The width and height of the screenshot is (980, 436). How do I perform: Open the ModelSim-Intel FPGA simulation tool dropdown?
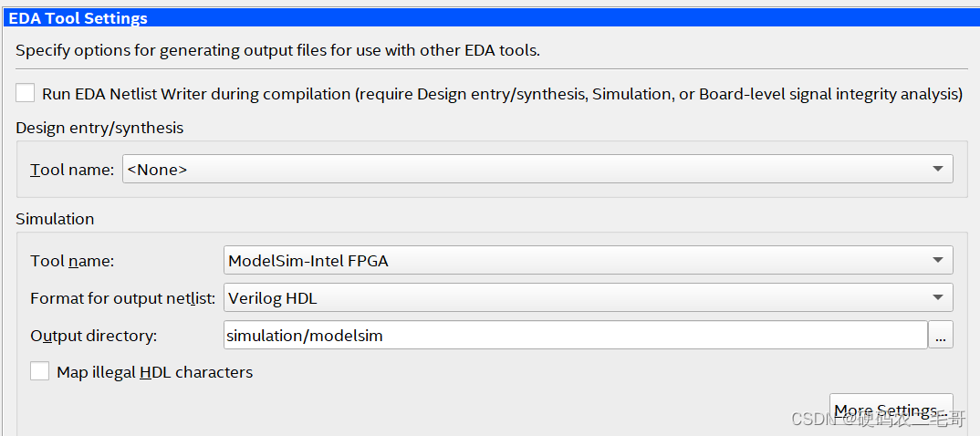point(588,261)
